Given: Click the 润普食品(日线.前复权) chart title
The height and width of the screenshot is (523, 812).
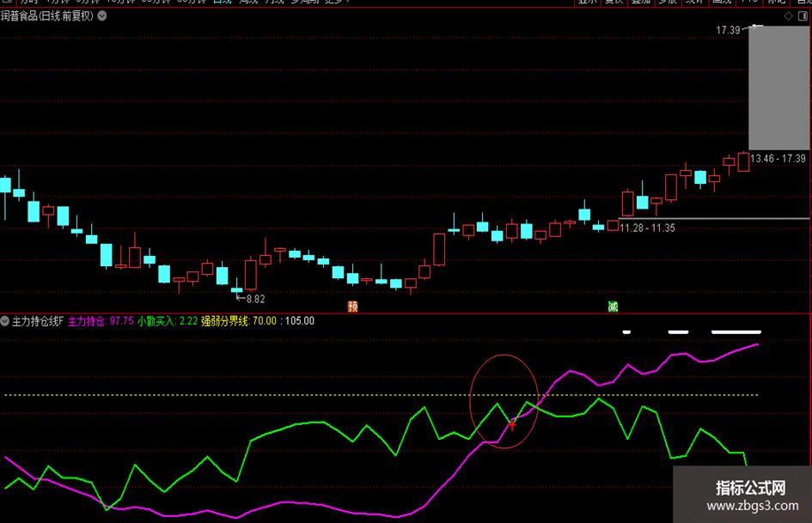Looking at the screenshot, I should tap(47, 16).
